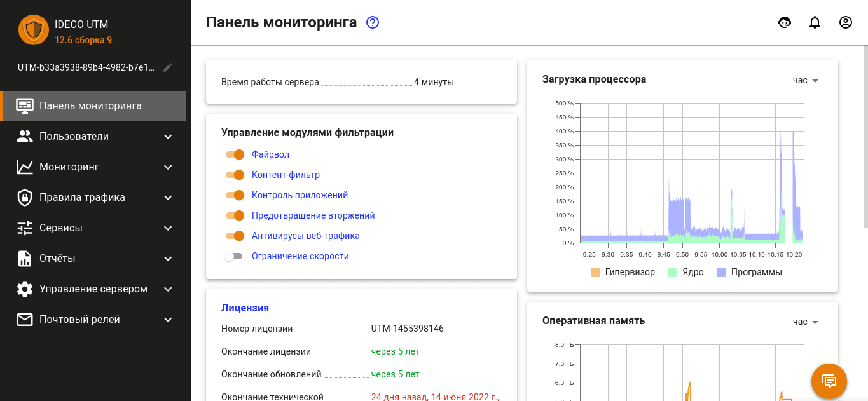Image resolution: width=868 pixels, height=401 pixels.
Task: Open orange chat support bubble
Action: coord(829,381)
